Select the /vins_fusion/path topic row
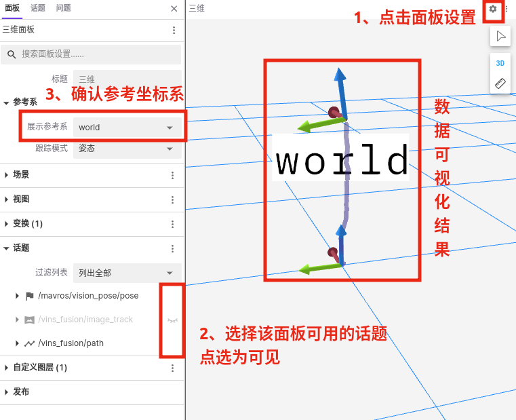Image resolution: width=516 pixels, height=420 pixels. 71,343
